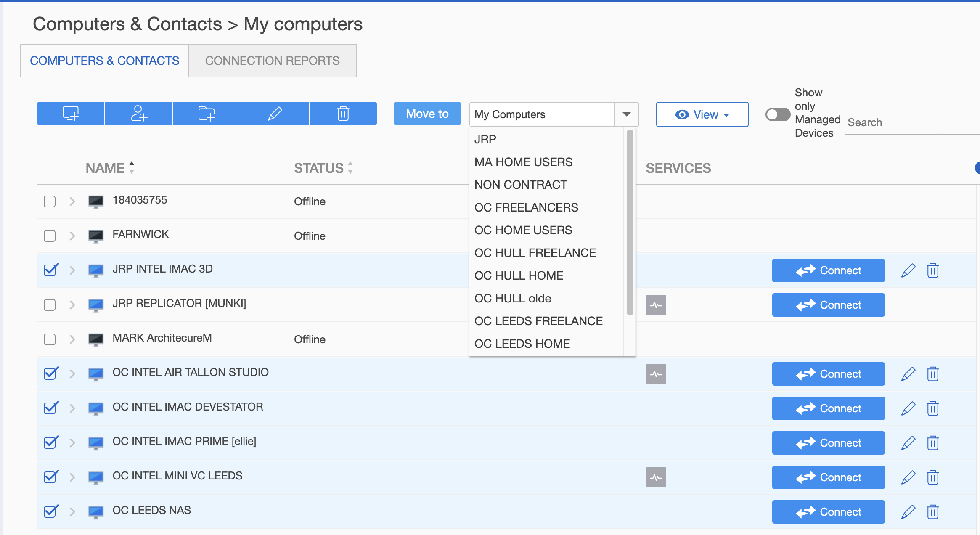Uncheck the OC INTEL IMAC DEVESTATOR checkbox

pos(50,408)
